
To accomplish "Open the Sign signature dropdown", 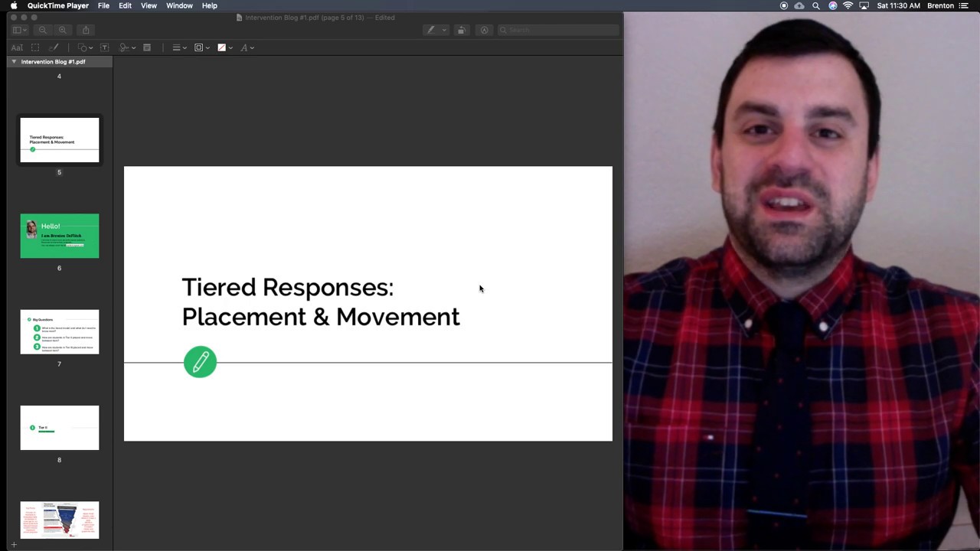I will [x=127, y=47].
